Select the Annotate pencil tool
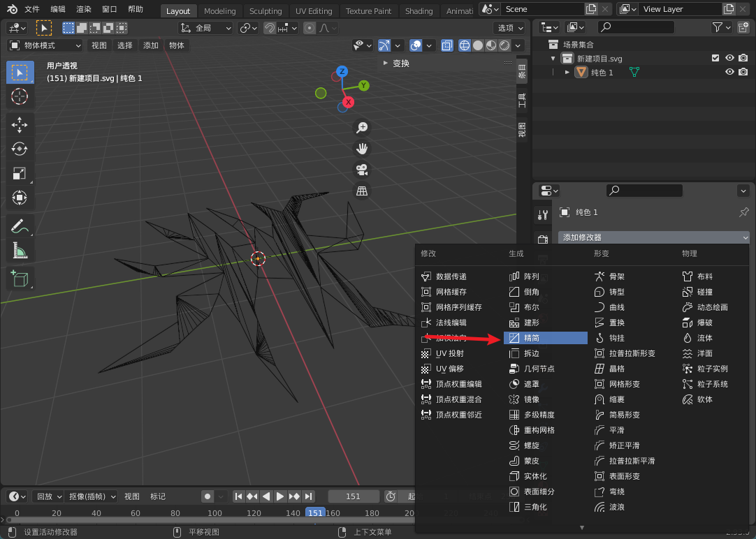 20,226
